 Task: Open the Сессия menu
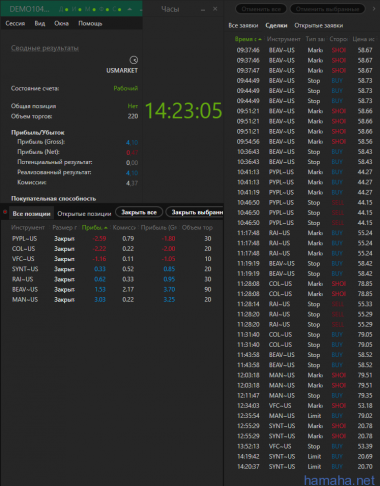[x=15, y=23]
